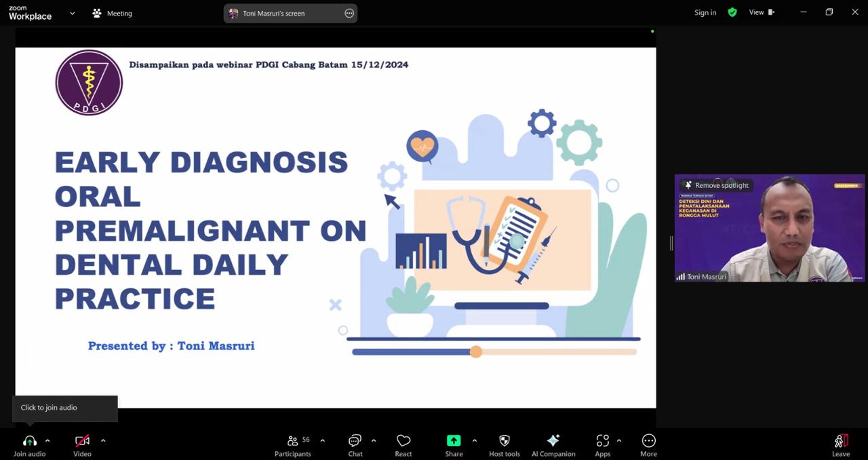Open the Apps panel
868x460 pixels.
pos(602,441)
